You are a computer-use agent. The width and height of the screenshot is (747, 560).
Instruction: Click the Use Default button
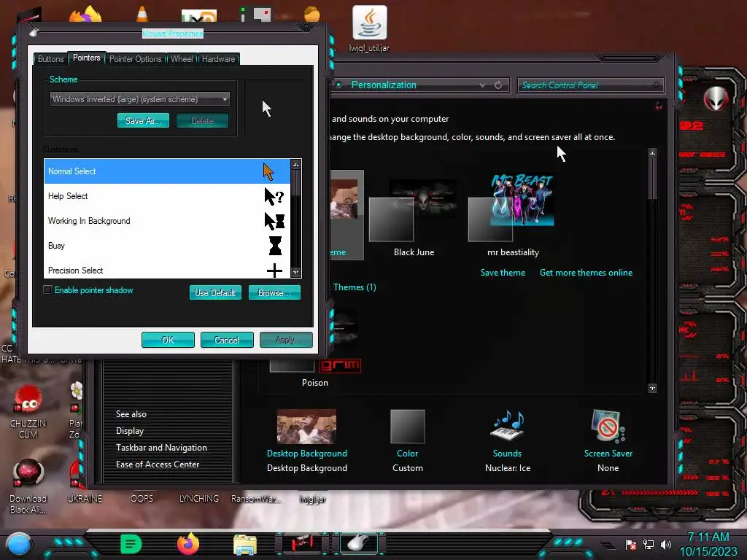[x=215, y=292]
